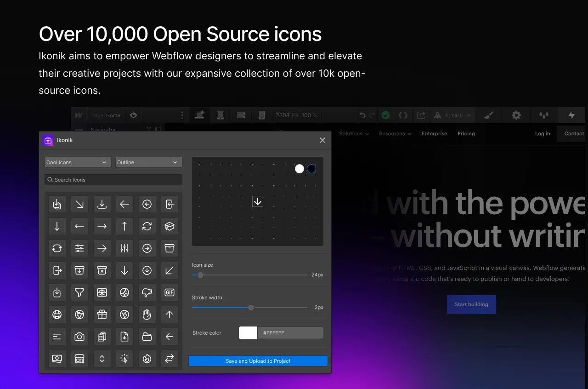588x389 pixels.
Task: Select mobile landscape breakpoint in Webflow
Action: click(x=241, y=115)
